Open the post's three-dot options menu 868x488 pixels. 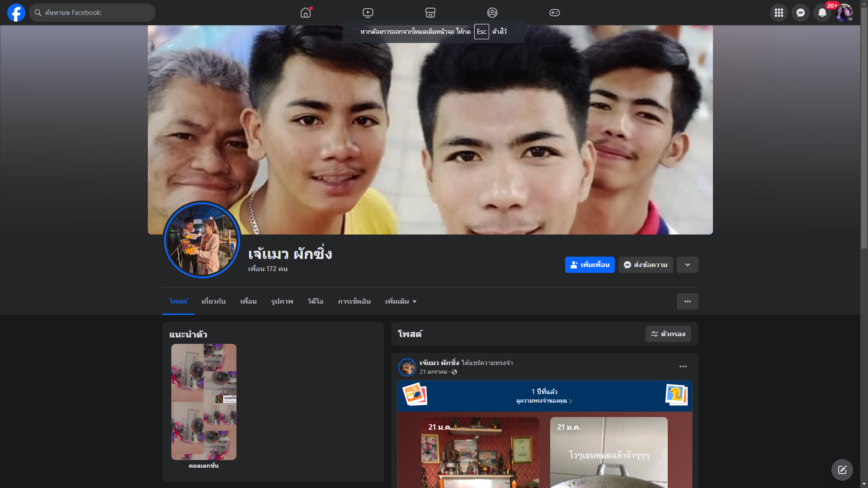683,366
